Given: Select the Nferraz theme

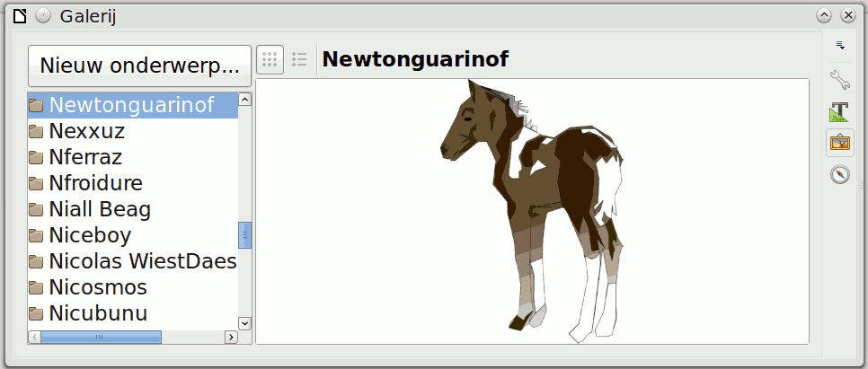Looking at the screenshot, I should click(133, 157).
